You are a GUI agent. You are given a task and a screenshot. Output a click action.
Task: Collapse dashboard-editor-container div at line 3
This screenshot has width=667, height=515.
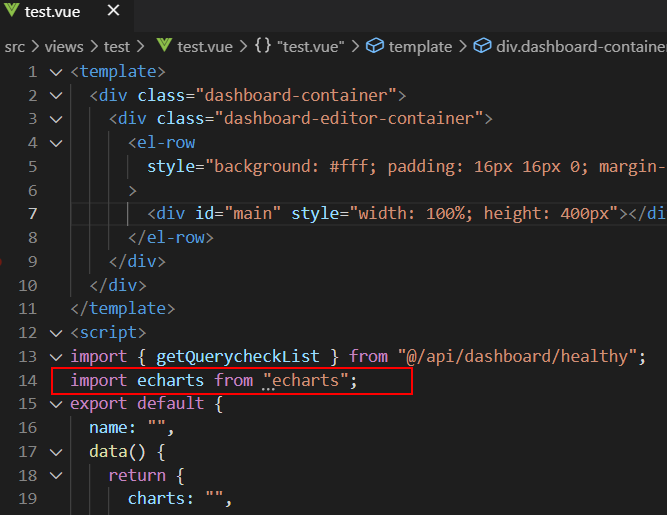56,119
